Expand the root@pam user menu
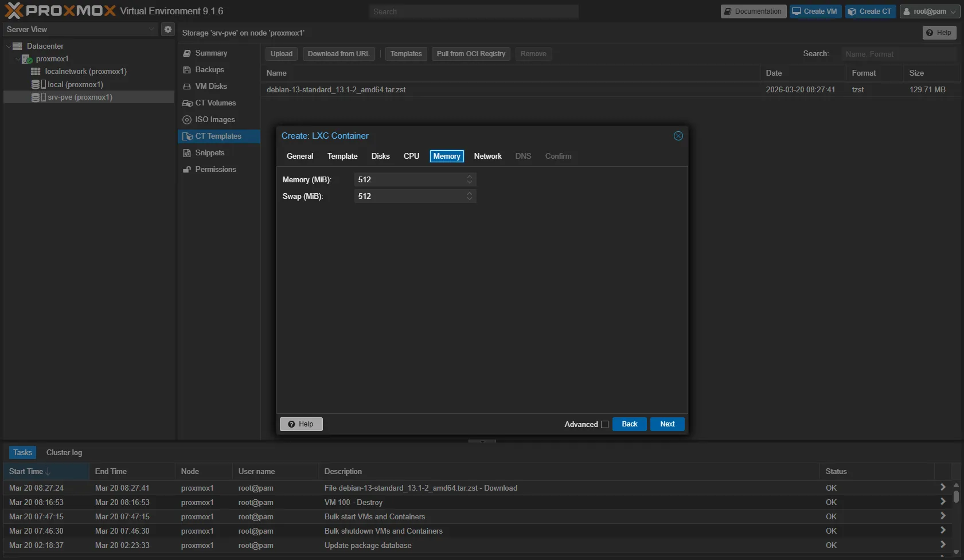964x560 pixels. (x=930, y=11)
